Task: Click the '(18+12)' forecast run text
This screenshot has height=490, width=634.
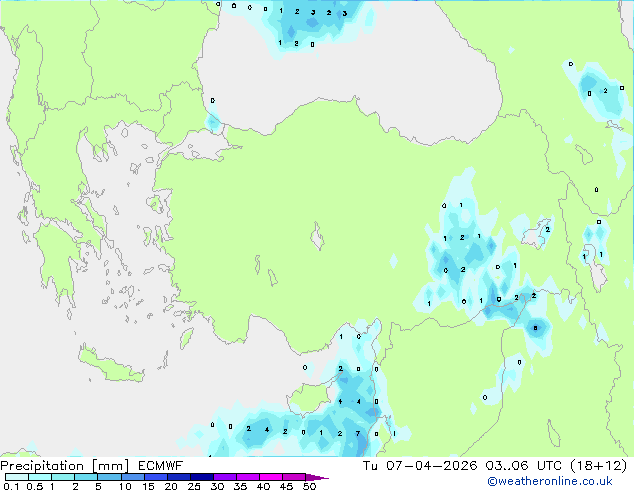Action: (599, 466)
